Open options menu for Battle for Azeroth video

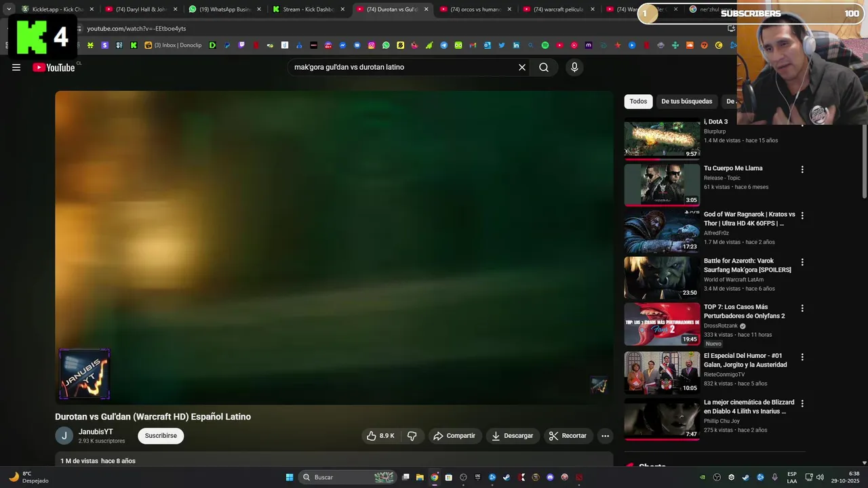802,262
